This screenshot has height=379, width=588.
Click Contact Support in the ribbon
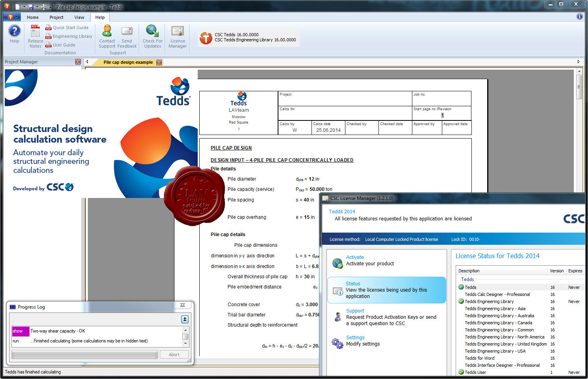coord(107,37)
